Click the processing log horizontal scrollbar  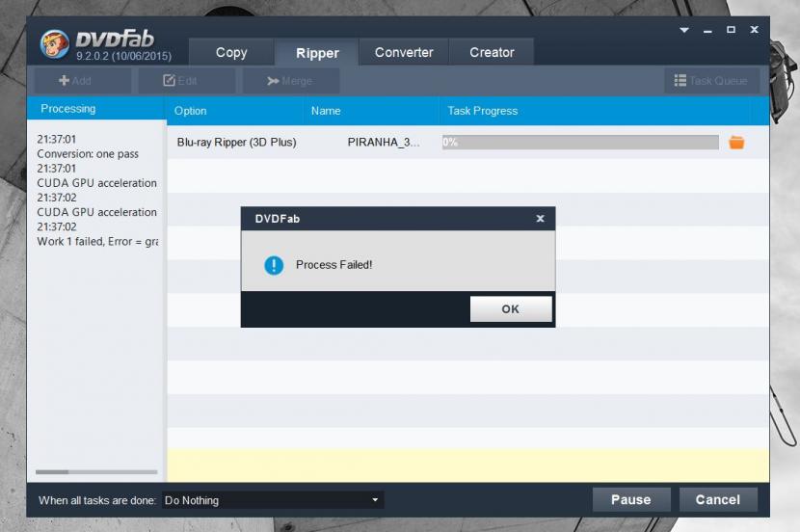96,472
